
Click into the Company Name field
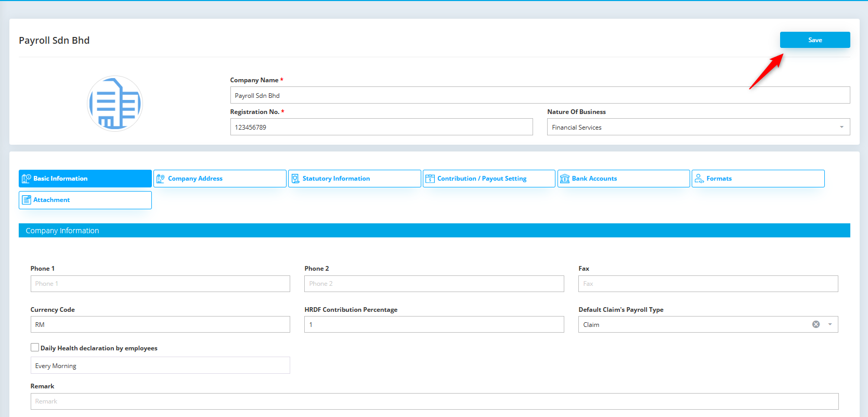[540, 95]
